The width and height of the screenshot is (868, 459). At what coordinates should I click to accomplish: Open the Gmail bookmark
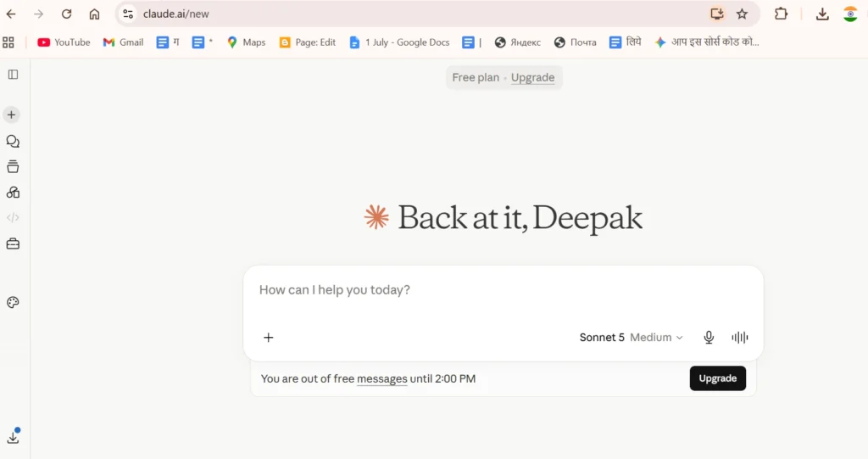tap(123, 42)
